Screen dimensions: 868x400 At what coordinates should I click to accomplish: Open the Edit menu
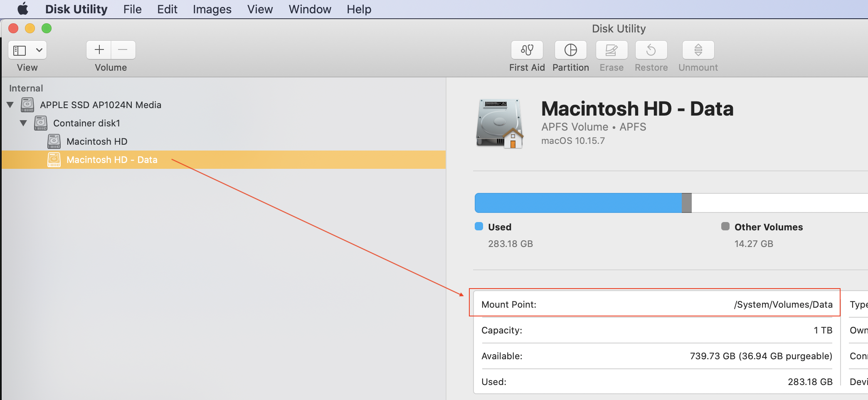tap(167, 9)
